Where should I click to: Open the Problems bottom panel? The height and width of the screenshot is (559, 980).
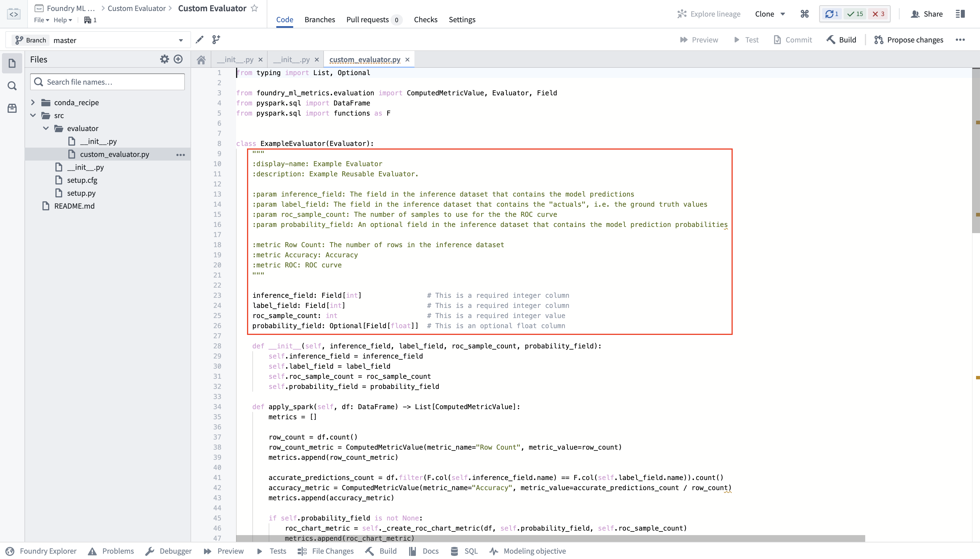click(x=111, y=551)
